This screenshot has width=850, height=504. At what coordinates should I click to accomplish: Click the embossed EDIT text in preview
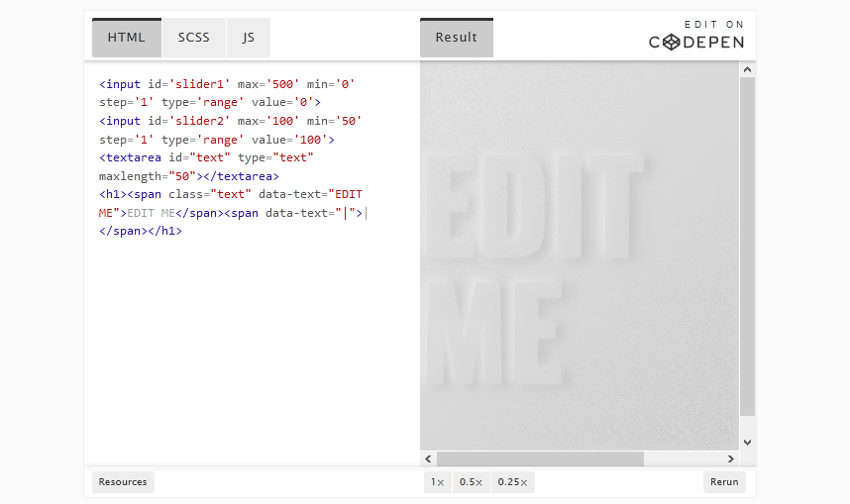(x=532, y=207)
